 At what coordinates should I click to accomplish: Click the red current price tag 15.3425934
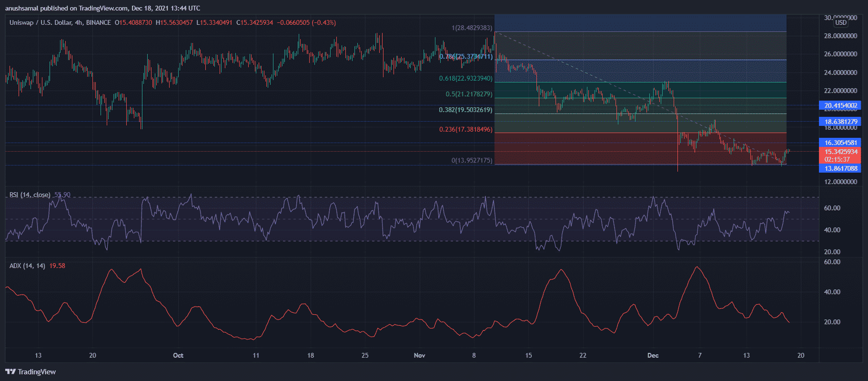[841, 152]
